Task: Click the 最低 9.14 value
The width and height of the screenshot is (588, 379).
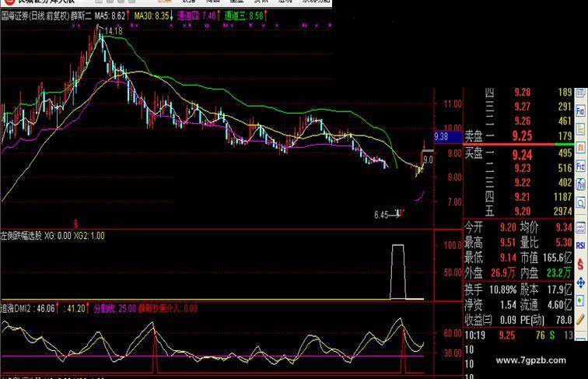Action: (x=508, y=258)
